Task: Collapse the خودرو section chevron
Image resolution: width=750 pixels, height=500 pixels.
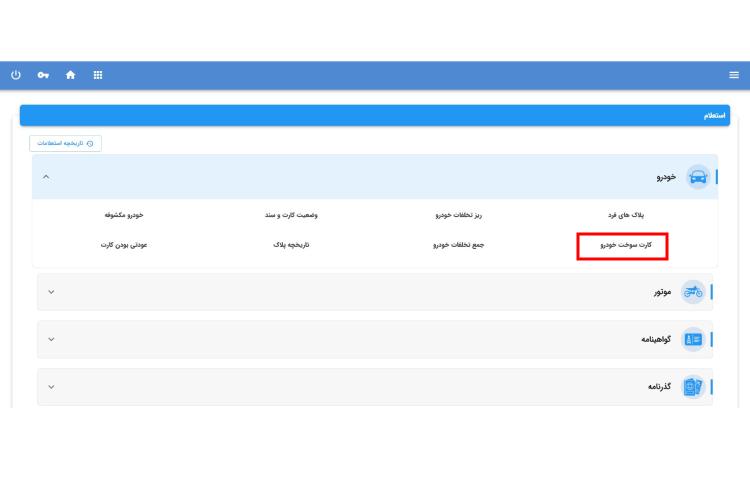Action: (46, 177)
